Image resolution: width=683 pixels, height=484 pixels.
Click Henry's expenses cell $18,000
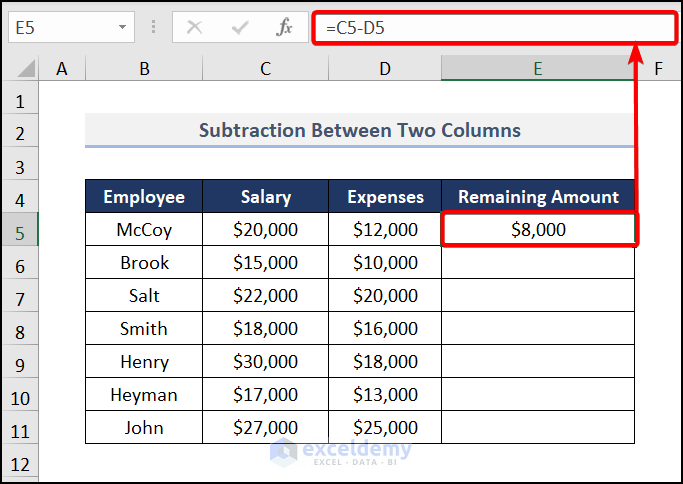pyautogui.click(x=385, y=362)
